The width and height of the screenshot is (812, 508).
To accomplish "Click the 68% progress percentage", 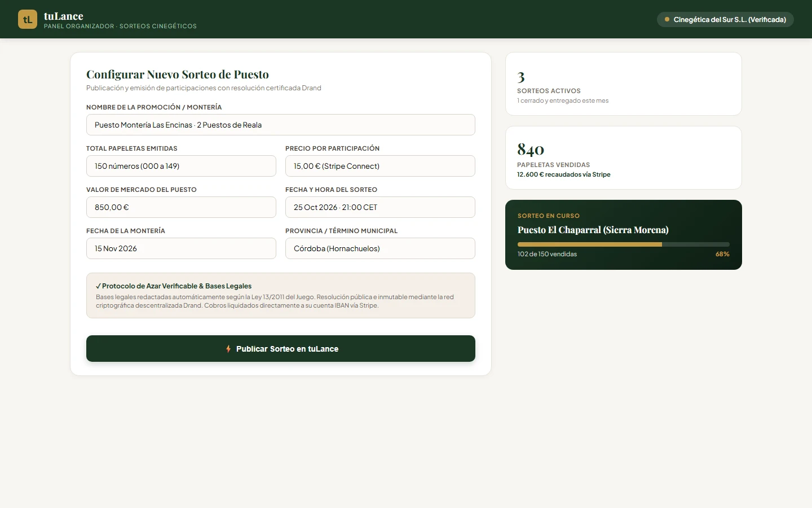I will tap(722, 254).
